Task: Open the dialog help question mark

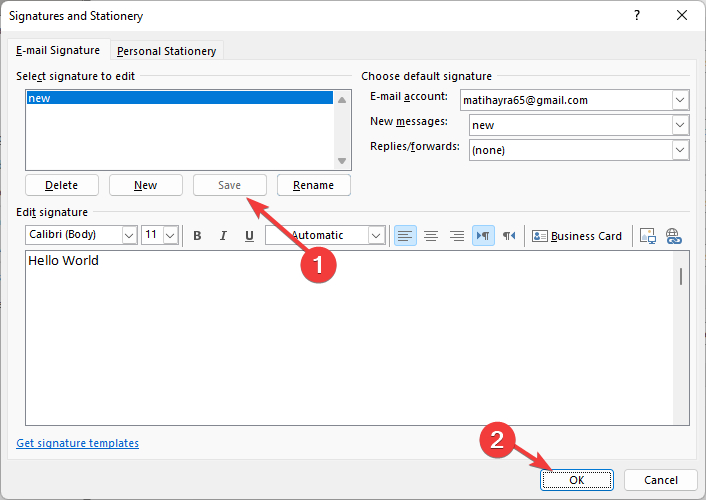Action: [637, 15]
